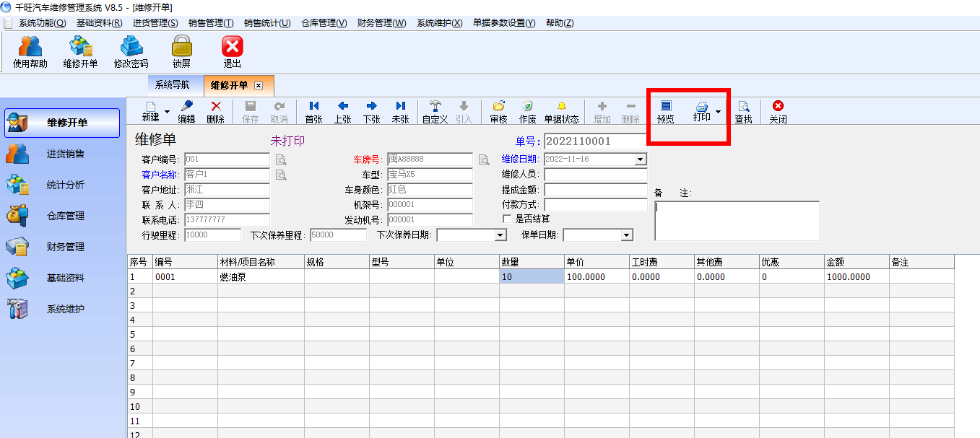The image size is (980, 438).
Task: Open the 系统功能(Q) menu
Action: [x=42, y=23]
